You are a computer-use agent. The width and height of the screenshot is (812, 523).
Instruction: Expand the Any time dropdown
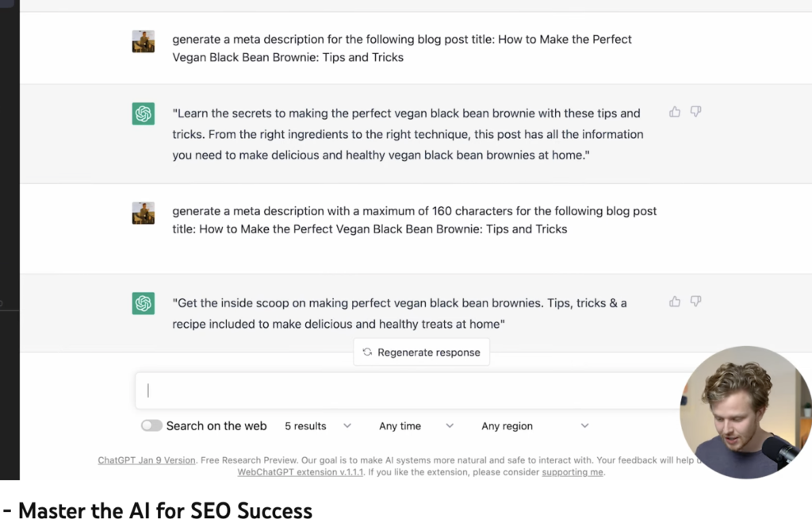(416, 426)
